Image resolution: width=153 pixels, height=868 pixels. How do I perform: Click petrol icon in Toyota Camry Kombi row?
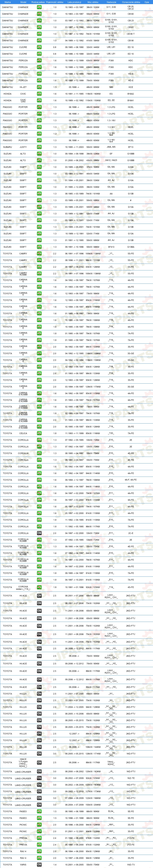coord(40,274)
